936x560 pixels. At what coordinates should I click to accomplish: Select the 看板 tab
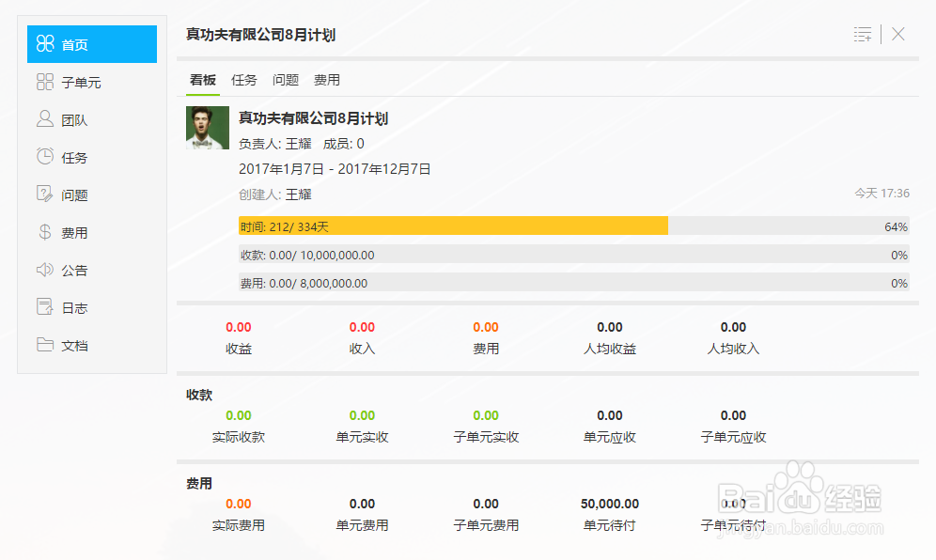click(202, 80)
